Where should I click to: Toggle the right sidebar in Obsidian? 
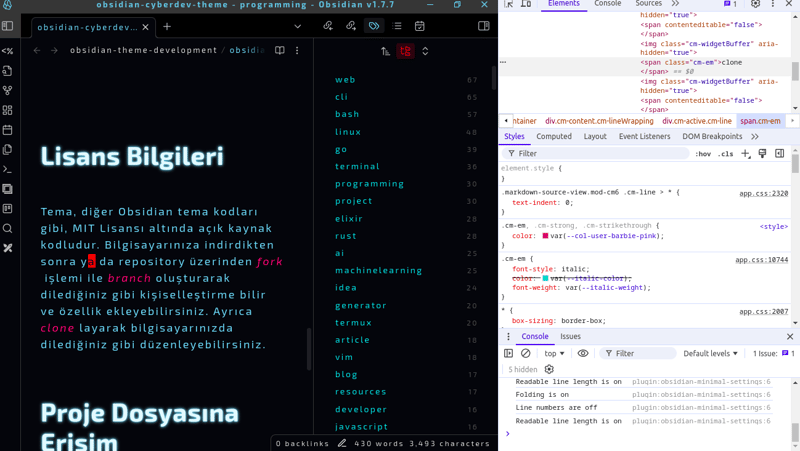tap(484, 26)
